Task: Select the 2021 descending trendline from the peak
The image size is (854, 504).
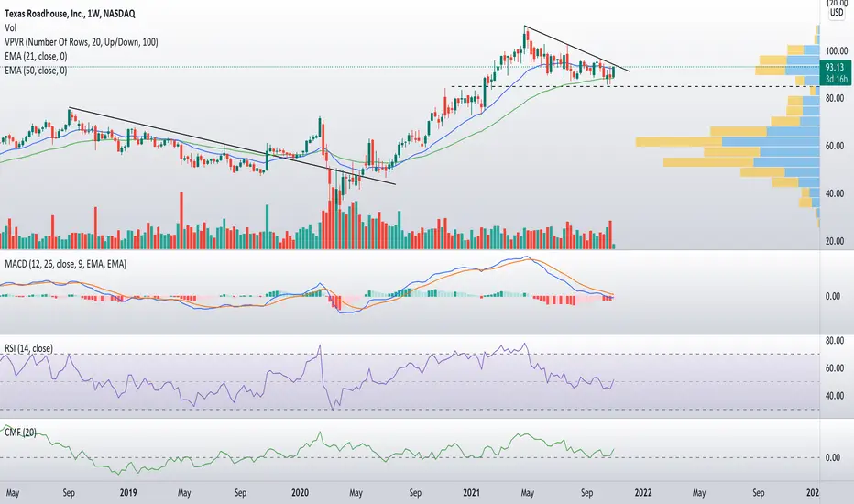Action: click(577, 49)
